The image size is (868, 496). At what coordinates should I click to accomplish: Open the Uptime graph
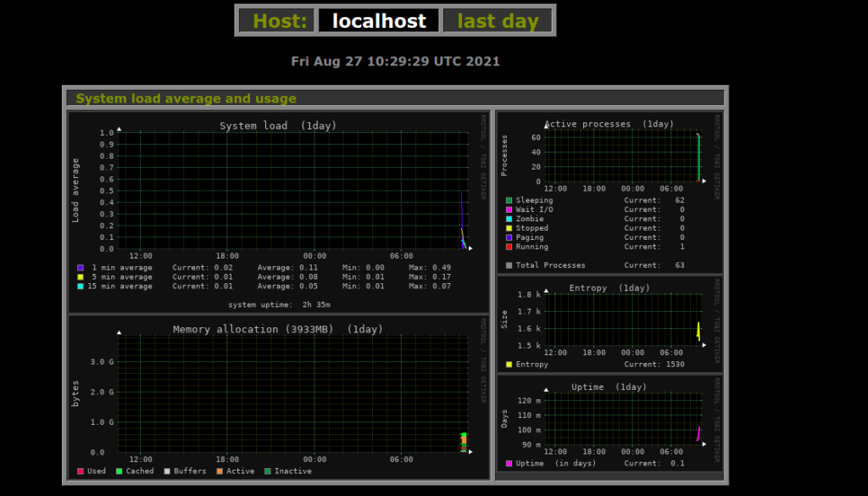tap(609, 422)
